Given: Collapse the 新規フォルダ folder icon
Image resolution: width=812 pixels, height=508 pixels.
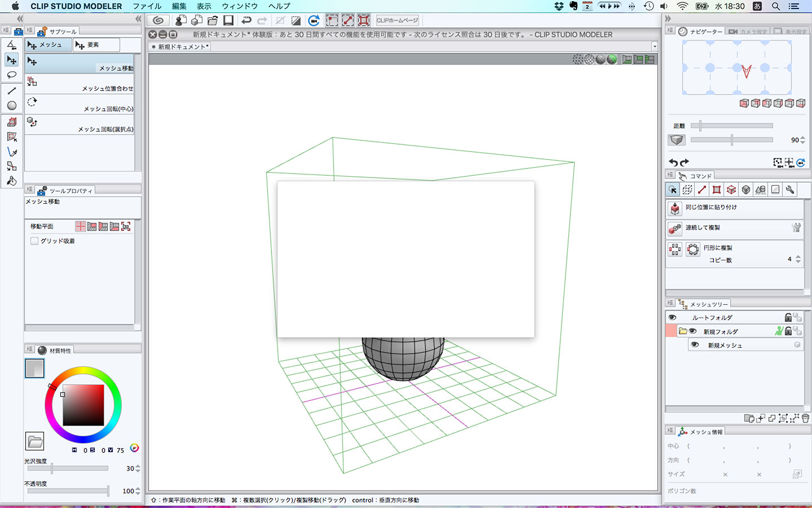Looking at the screenshot, I should [682, 331].
